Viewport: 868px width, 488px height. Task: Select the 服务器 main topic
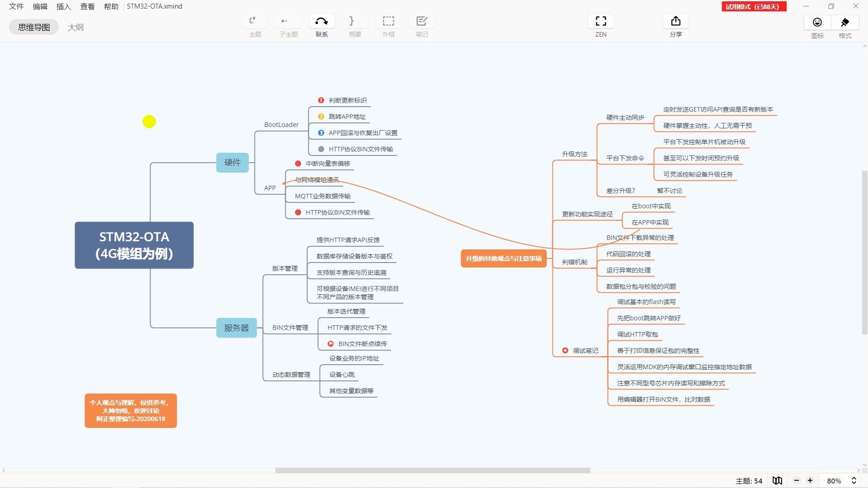point(236,328)
